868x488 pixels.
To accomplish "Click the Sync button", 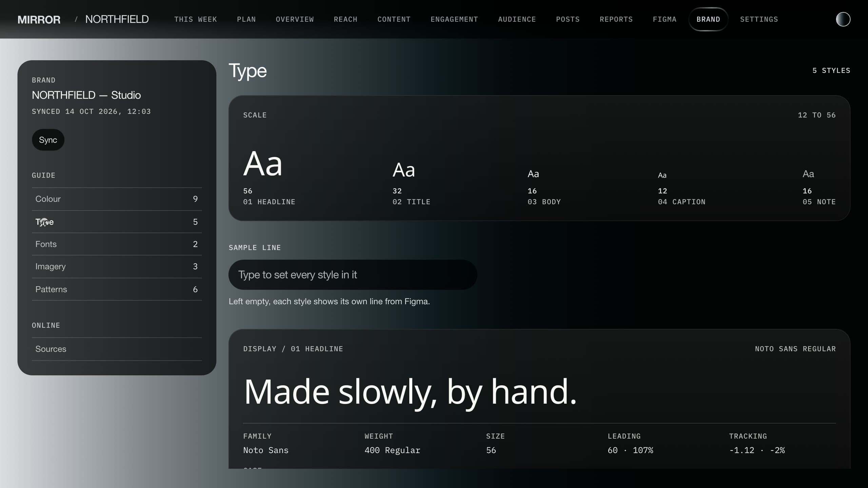I will (48, 140).
